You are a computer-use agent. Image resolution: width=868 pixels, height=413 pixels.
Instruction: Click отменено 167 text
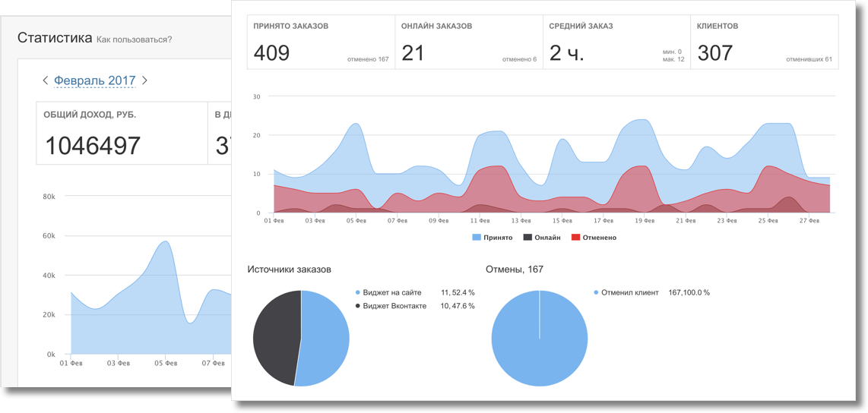click(368, 59)
